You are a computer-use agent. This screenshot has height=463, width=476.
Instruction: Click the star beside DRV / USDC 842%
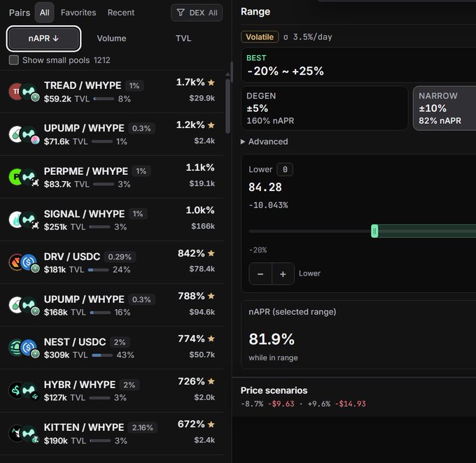click(211, 253)
